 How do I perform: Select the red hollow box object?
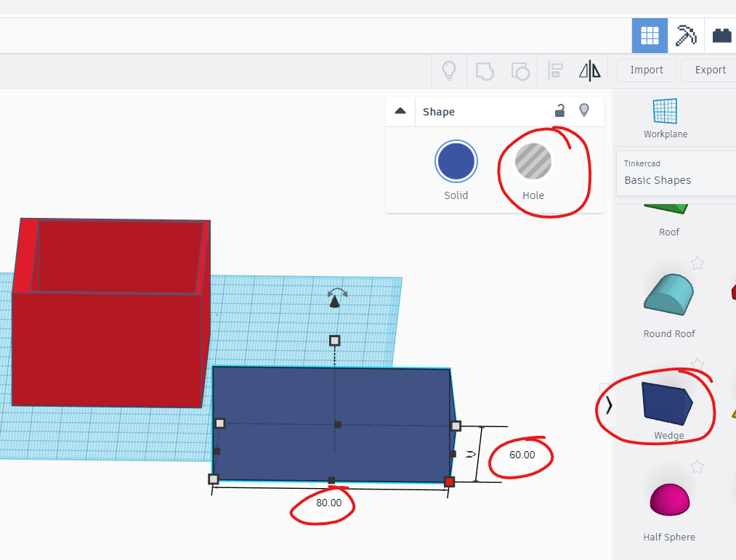click(110, 312)
